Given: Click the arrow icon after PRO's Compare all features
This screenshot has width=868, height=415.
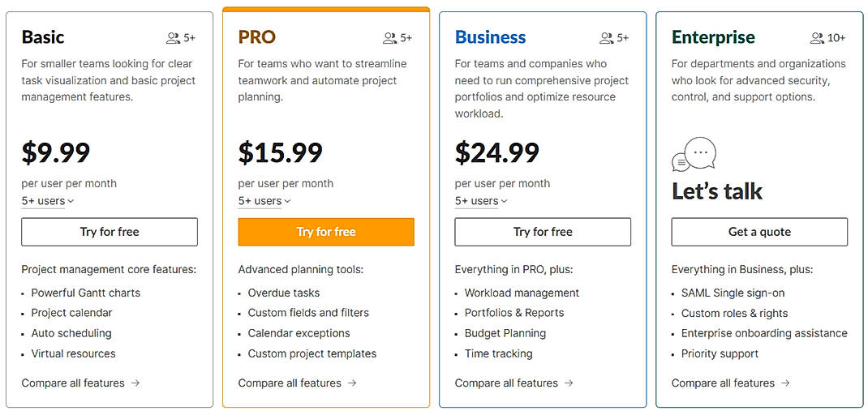Looking at the screenshot, I should [352, 383].
